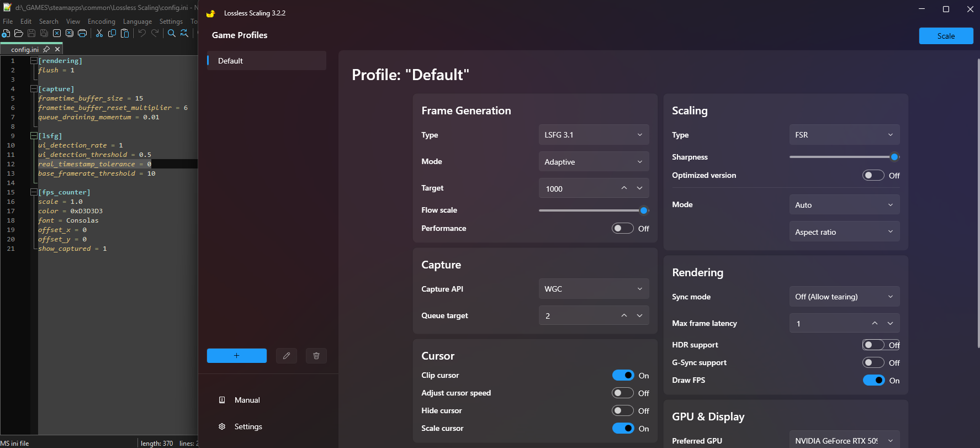Click the Close document toolbar icon in Notepad++
Viewport: 980px width, 448px height.
point(57,33)
